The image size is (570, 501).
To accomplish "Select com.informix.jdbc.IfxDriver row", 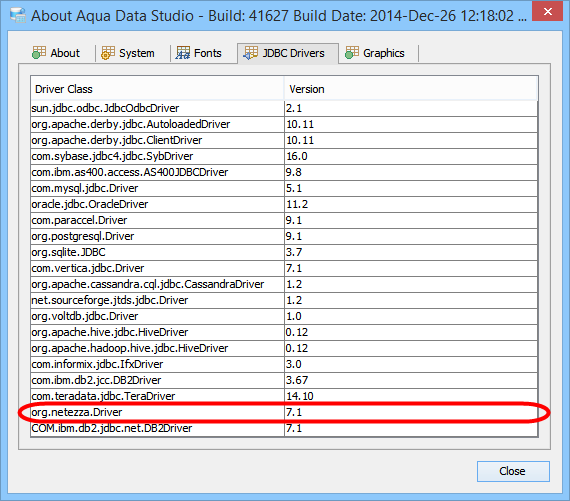I will point(284,364).
